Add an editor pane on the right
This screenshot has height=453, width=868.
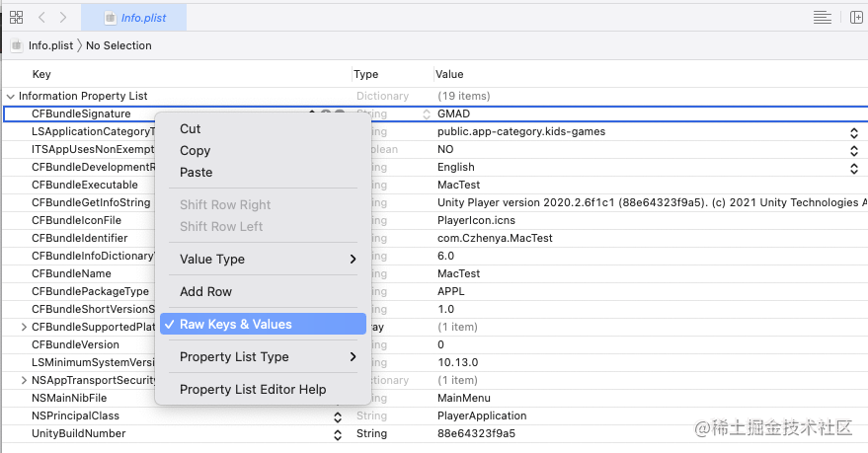pos(855,17)
